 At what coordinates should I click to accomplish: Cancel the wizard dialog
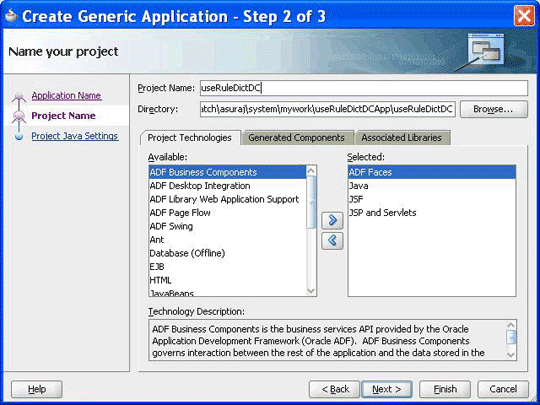503,389
